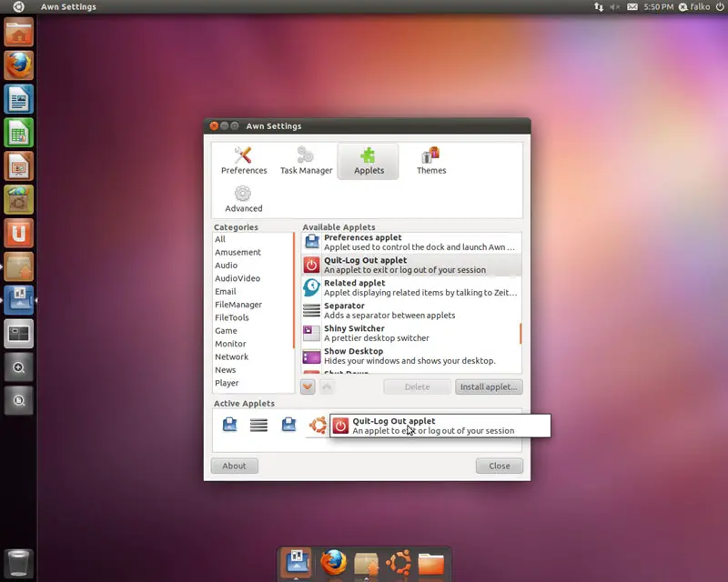Select Preferences applet in Available Applets
The image size is (728, 582).
tap(410, 242)
